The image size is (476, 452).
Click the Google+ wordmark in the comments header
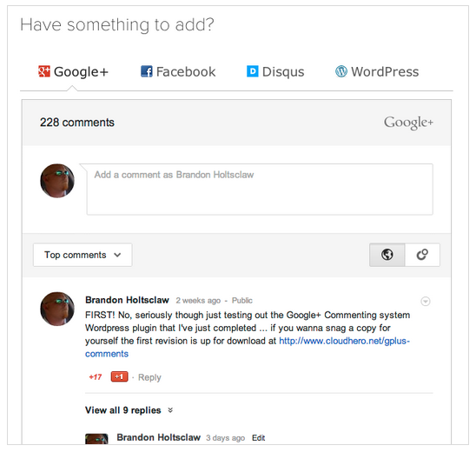tap(408, 123)
